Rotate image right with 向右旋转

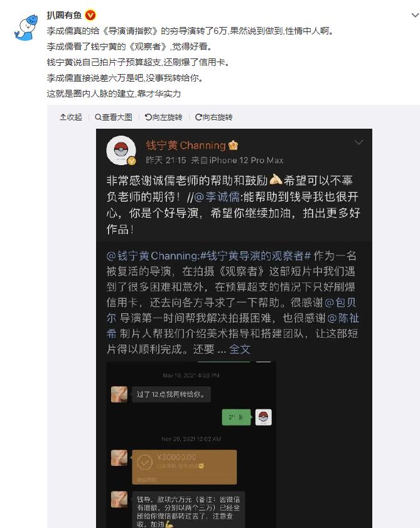[x=214, y=117]
